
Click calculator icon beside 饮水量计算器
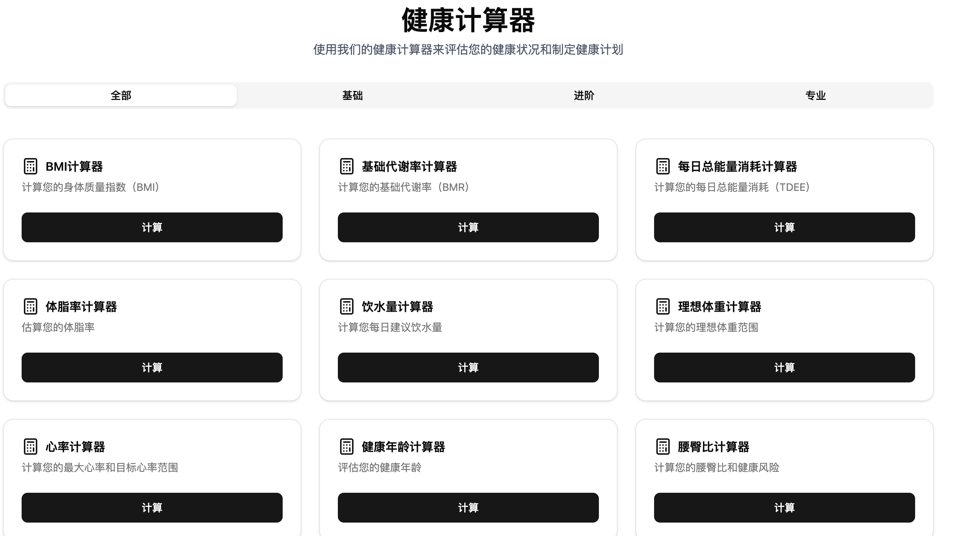click(x=346, y=306)
